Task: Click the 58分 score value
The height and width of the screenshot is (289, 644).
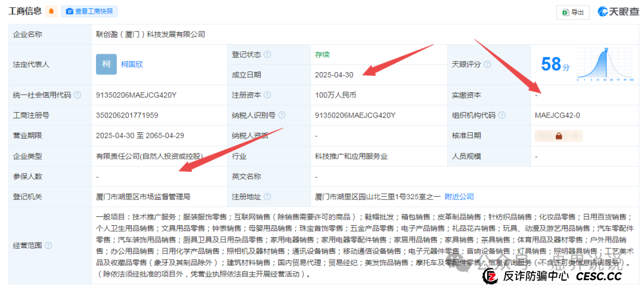Action: pyautogui.click(x=552, y=64)
